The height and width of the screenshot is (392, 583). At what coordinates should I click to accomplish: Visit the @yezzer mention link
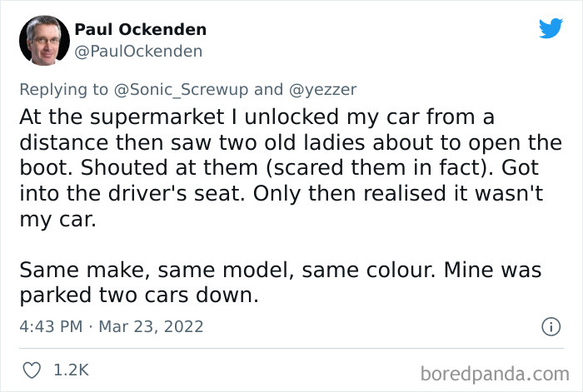pos(324,89)
